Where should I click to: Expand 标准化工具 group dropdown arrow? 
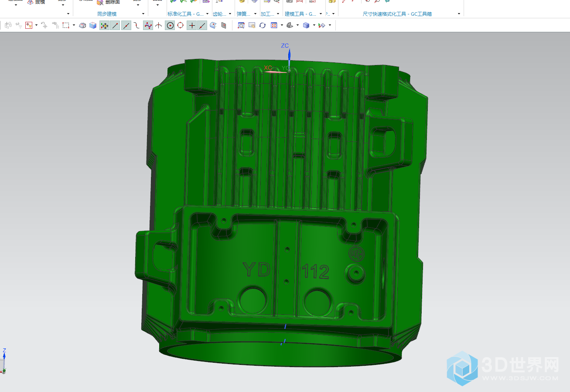coord(208,14)
